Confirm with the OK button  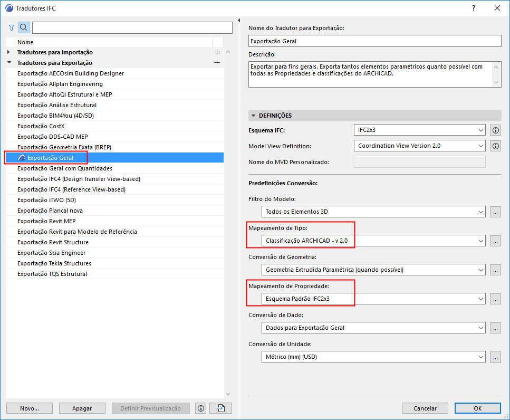click(477, 408)
